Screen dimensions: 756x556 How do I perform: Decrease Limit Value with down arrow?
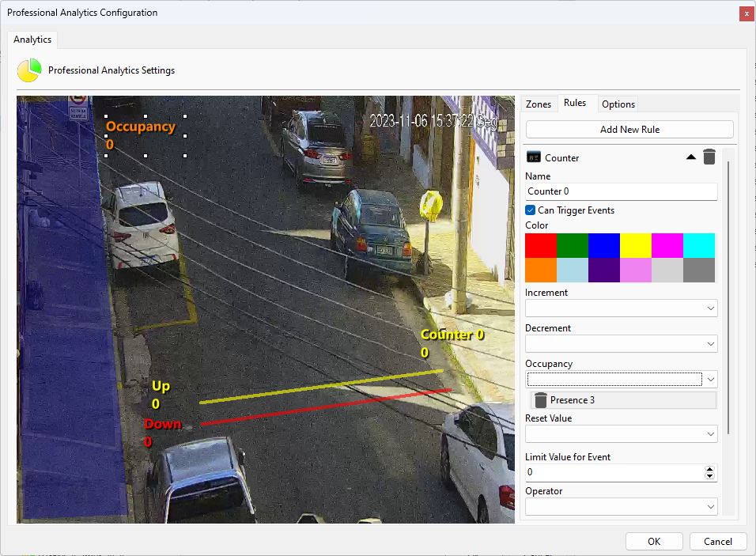click(x=709, y=476)
